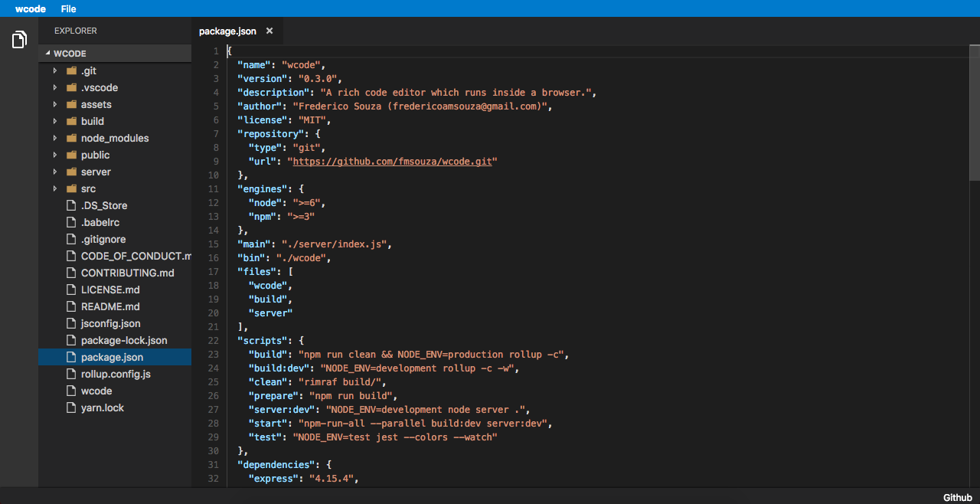Click the .git folder icon
The image size is (980, 504).
(72, 70)
